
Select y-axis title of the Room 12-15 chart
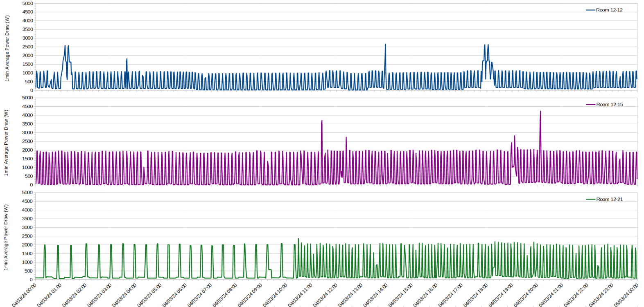coord(7,143)
